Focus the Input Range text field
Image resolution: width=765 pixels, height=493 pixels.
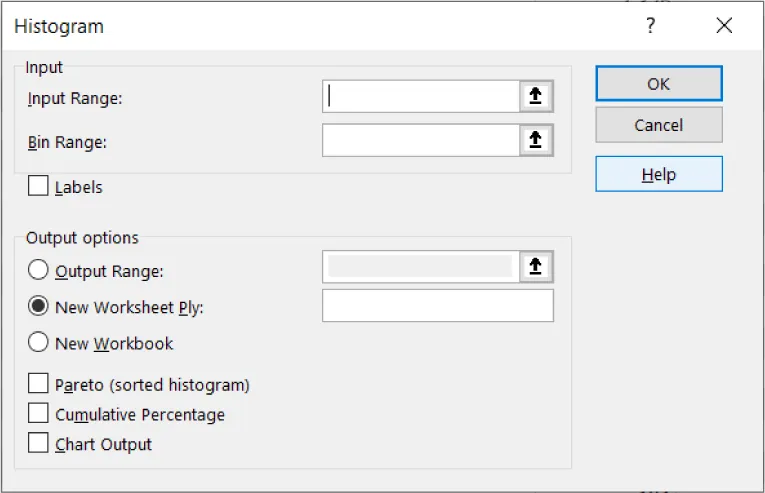click(x=420, y=97)
